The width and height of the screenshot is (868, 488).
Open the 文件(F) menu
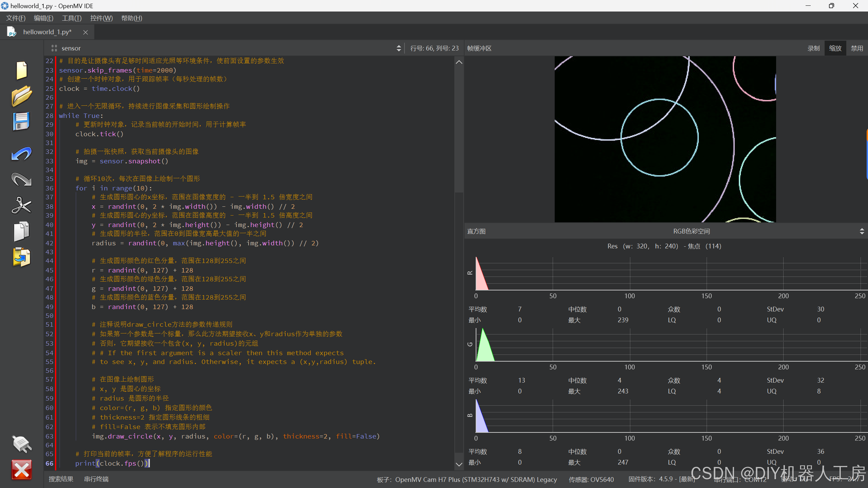[x=16, y=18]
